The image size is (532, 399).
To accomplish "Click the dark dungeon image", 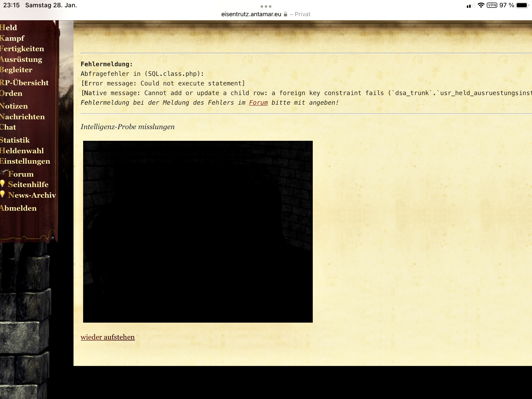I will point(198,231).
